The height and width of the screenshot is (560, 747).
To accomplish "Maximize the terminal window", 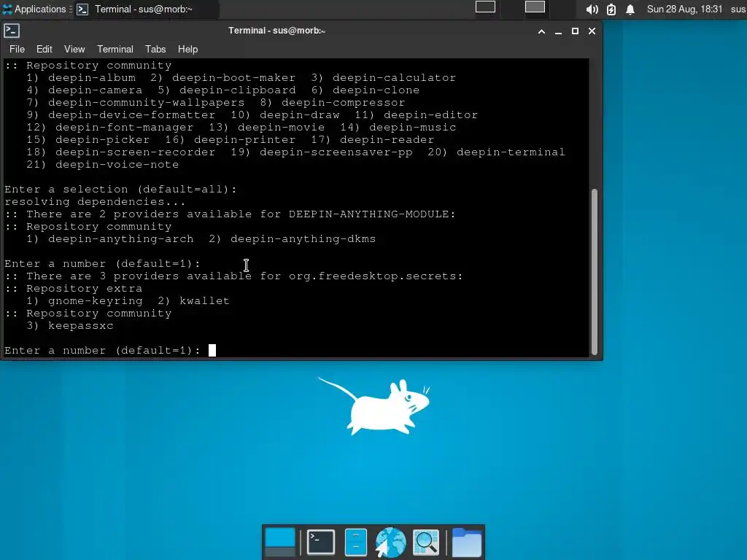I will [x=575, y=31].
